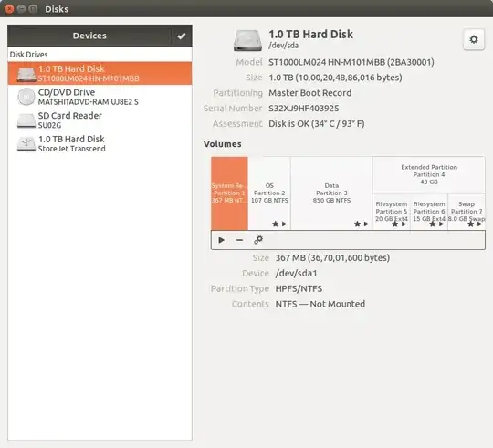Select the Swap Partition 7 volume
This screenshot has width=493, height=448.
coord(467,212)
